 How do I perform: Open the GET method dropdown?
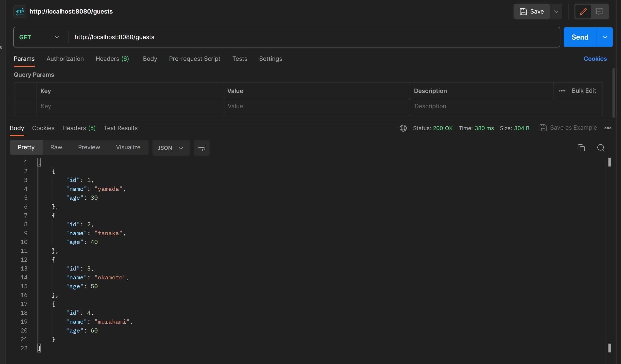57,37
